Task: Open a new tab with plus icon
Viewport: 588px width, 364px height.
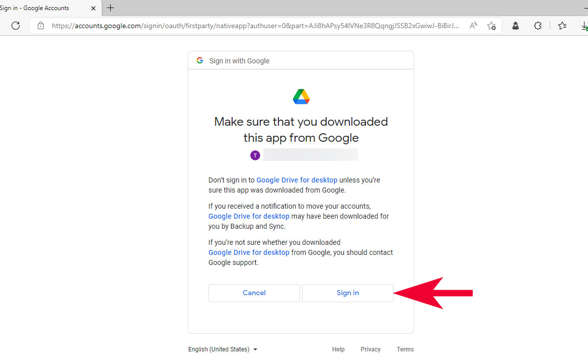Action: (110, 8)
